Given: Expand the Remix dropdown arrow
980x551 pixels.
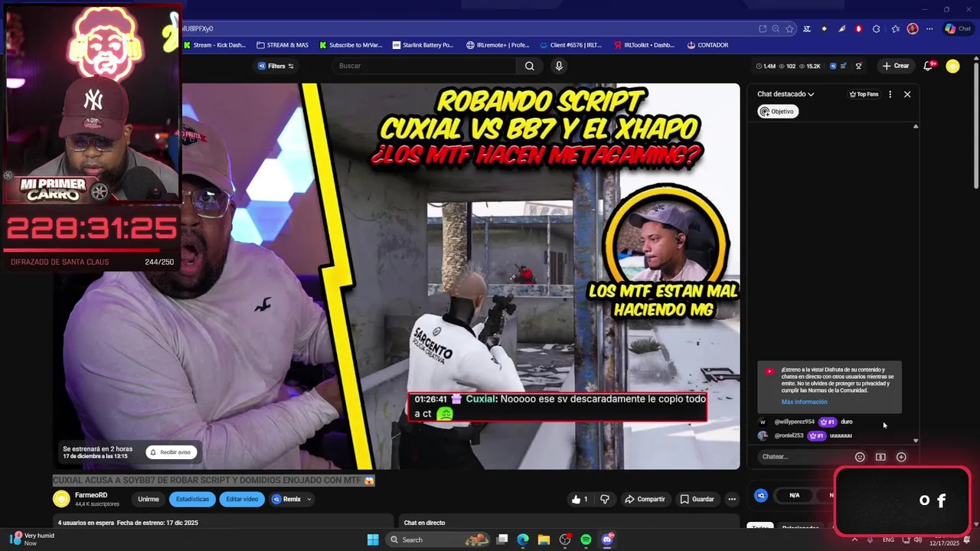Looking at the screenshot, I should coord(309,499).
